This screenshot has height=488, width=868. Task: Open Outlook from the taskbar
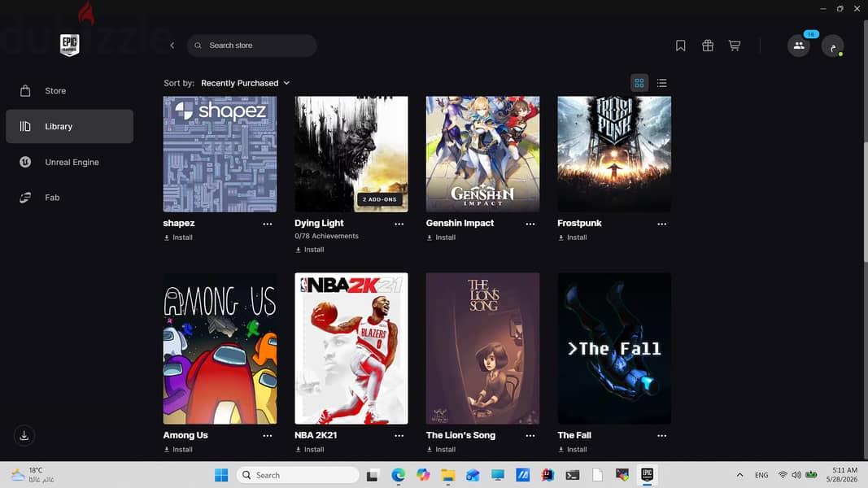473,475
